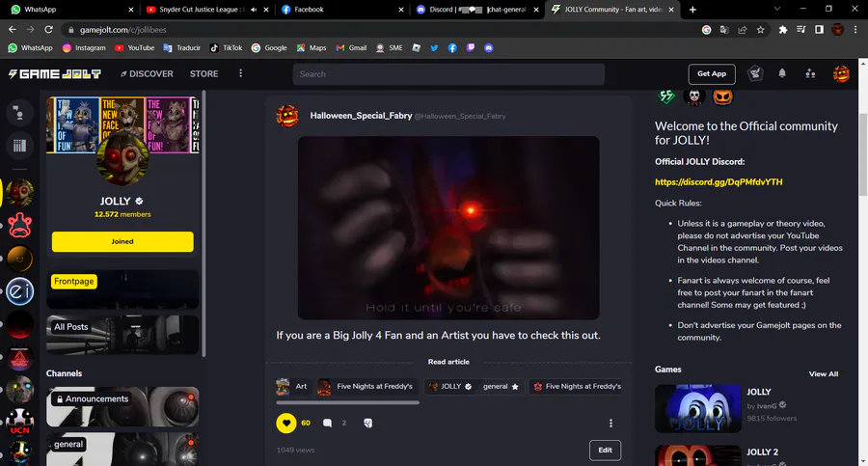Open the YouTube bookmark
This screenshot has height=466, width=868.
(x=134, y=48)
